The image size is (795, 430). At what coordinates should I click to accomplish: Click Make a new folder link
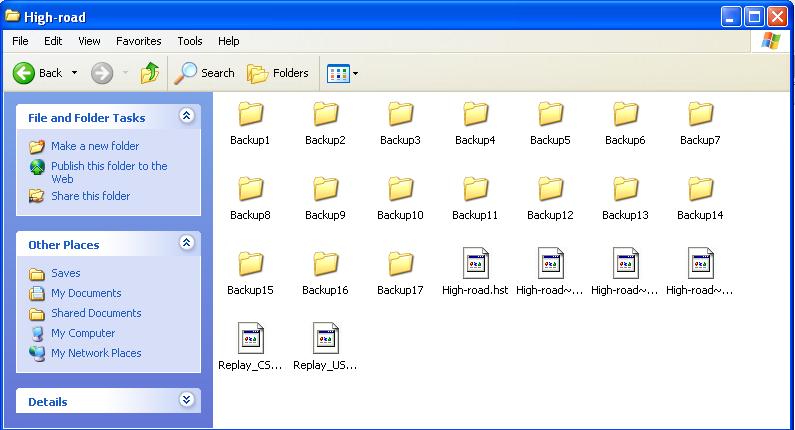coord(95,146)
